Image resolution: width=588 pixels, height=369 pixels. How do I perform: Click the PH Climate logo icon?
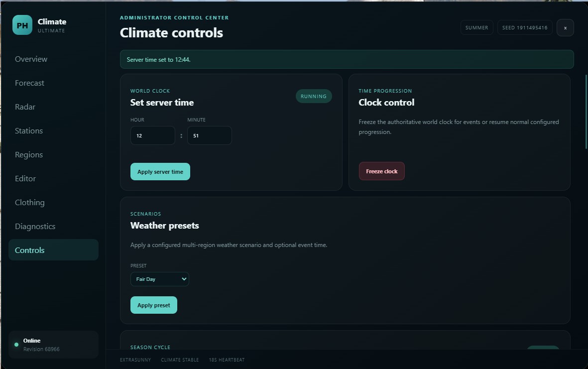22,25
